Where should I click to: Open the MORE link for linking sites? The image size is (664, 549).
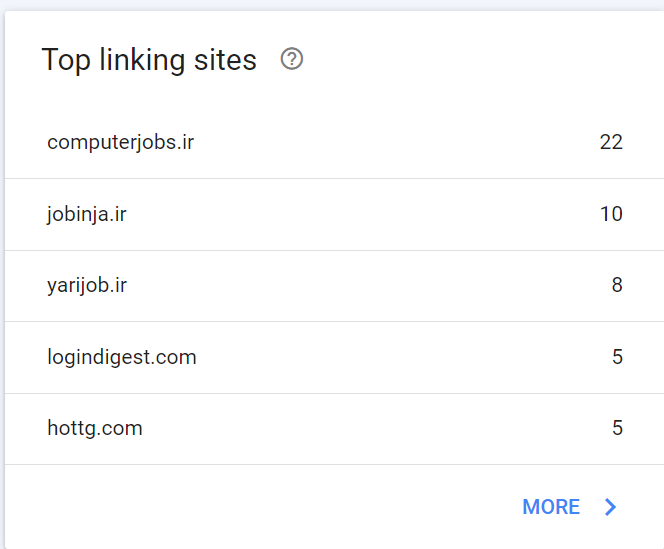pos(551,507)
